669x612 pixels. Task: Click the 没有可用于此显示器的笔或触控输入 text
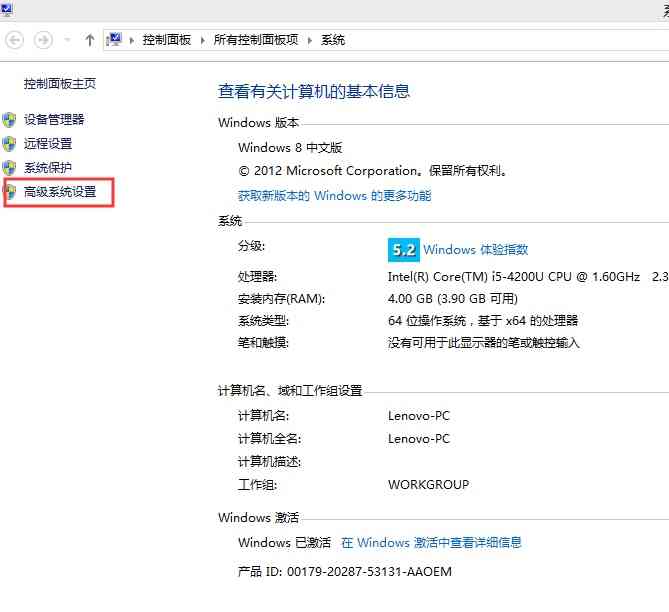coord(483,343)
